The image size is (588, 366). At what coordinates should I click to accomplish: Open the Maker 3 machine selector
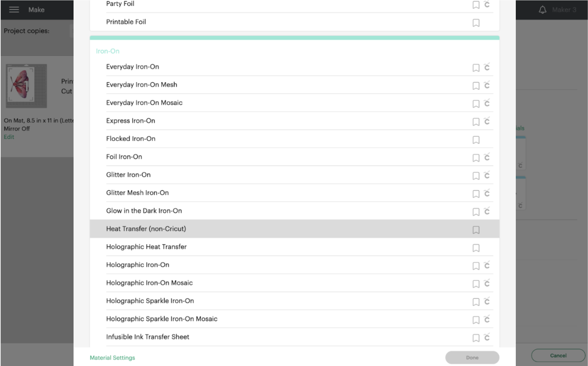(x=564, y=10)
